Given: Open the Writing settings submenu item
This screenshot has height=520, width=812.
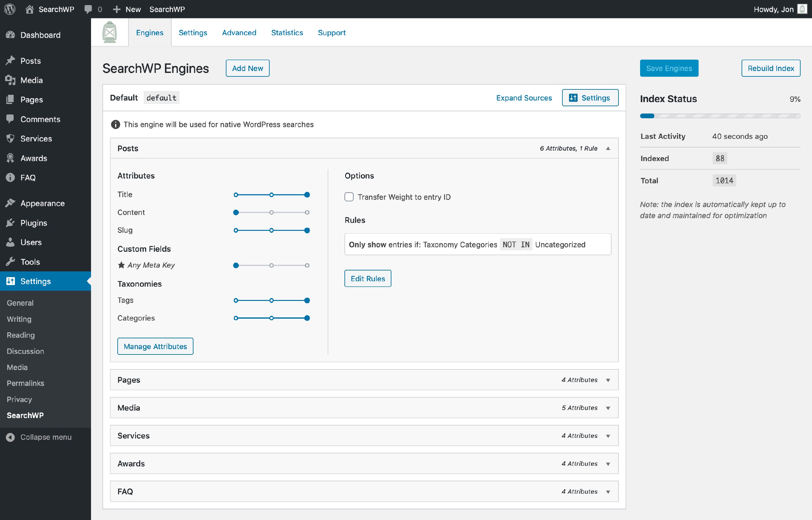Looking at the screenshot, I should [x=19, y=319].
